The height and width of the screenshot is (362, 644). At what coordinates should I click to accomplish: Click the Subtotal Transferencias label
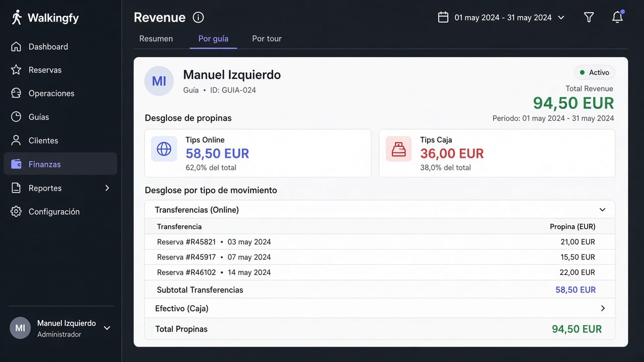pyautogui.click(x=200, y=290)
